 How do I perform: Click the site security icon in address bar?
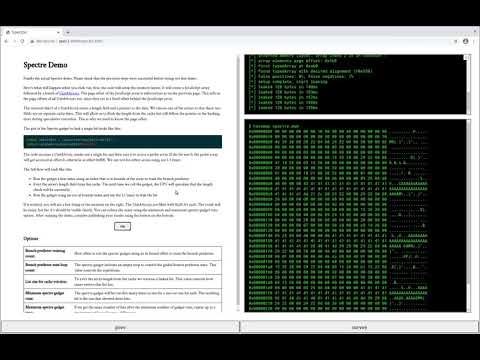(32, 41)
